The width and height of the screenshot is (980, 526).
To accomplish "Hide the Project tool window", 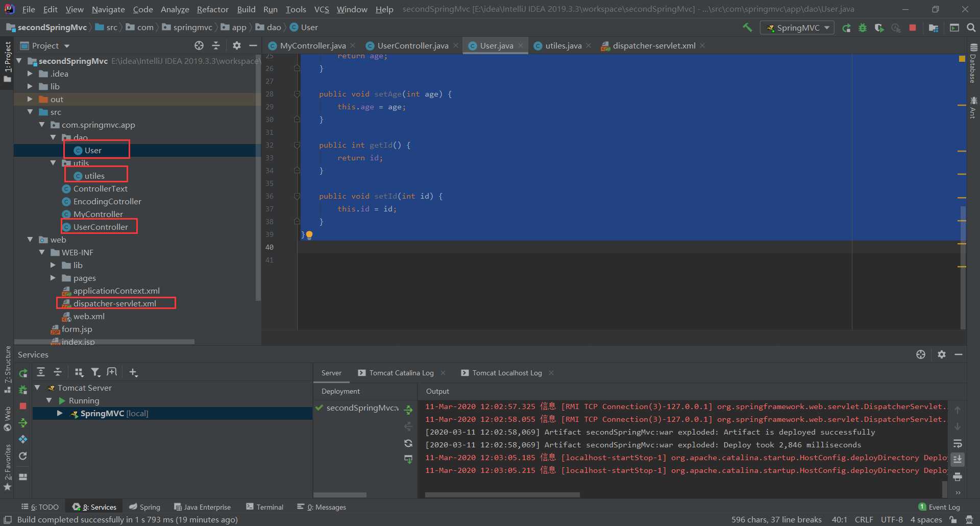I will tap(253, 45).
